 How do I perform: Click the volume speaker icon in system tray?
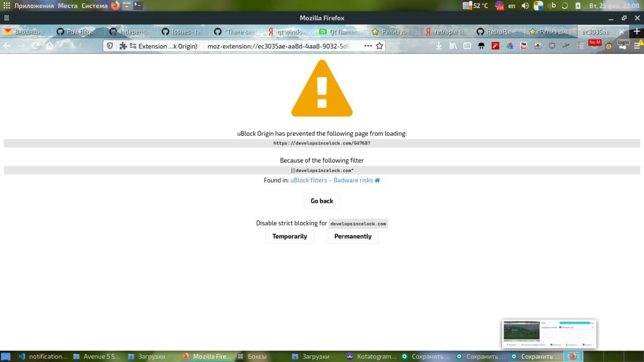[525, 6]
